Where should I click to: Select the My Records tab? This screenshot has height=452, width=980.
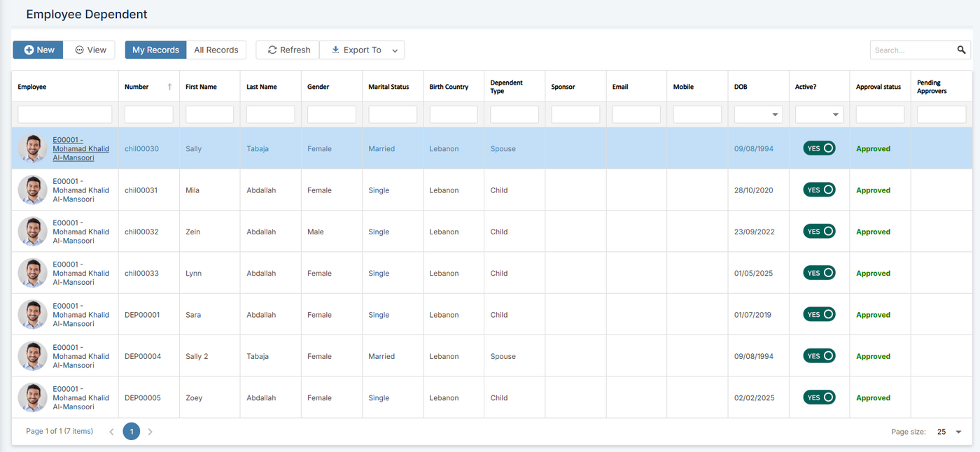click(155, 50)
